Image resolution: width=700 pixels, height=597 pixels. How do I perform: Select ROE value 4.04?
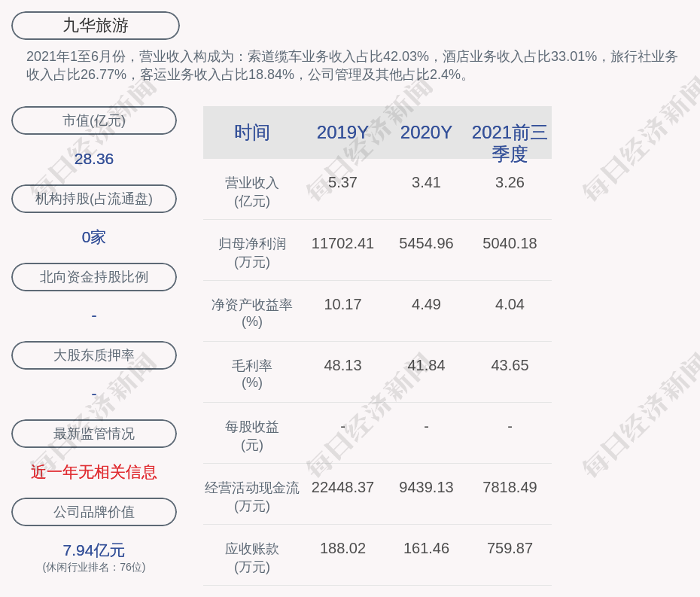click(510, 304)
